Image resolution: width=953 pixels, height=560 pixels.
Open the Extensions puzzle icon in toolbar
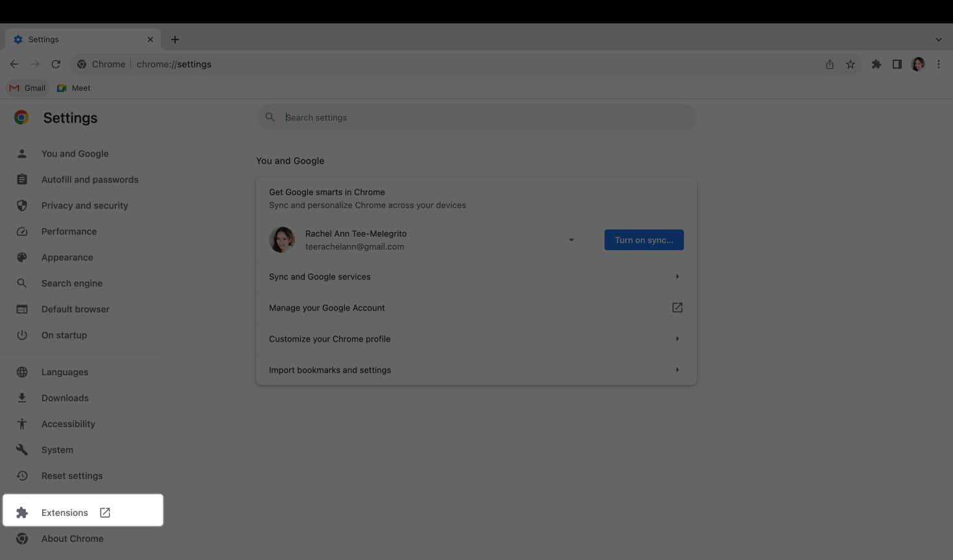[877, 64]
